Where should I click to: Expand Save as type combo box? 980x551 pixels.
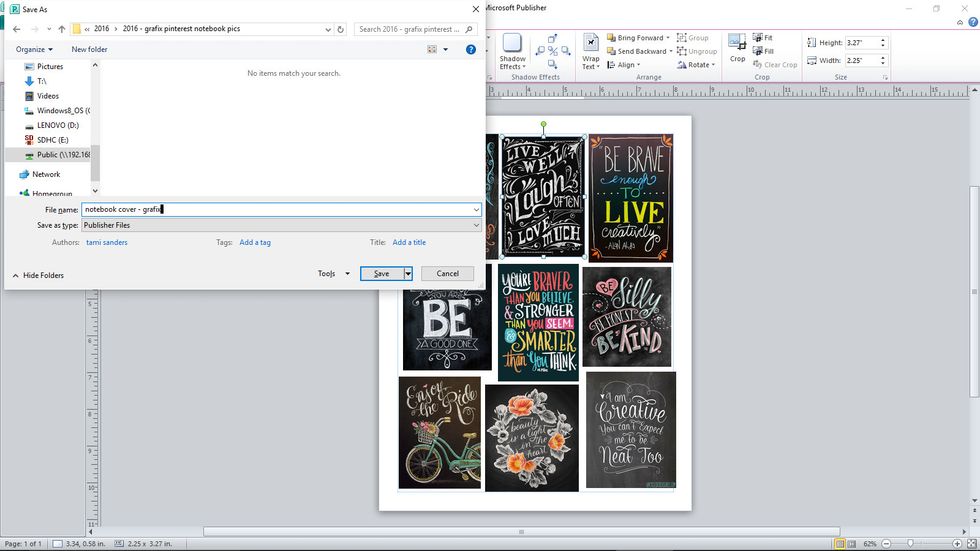[x=476, y=226]
